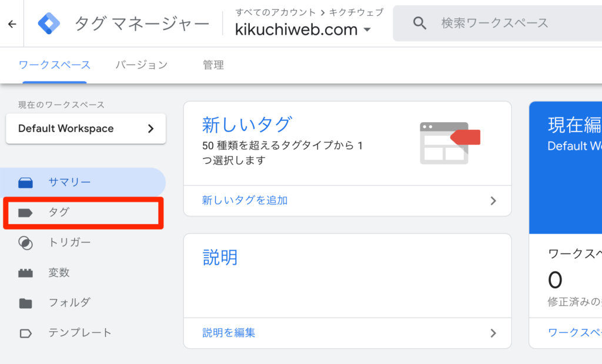Open トリガー in the sidebar
Screen dimensions: 602x364
pos(83,243)
